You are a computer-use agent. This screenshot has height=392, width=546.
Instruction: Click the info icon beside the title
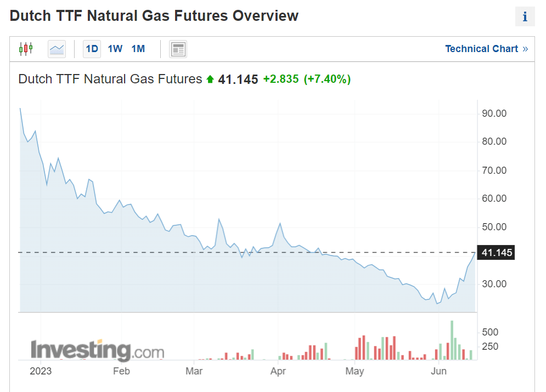(x=525, y=17)
